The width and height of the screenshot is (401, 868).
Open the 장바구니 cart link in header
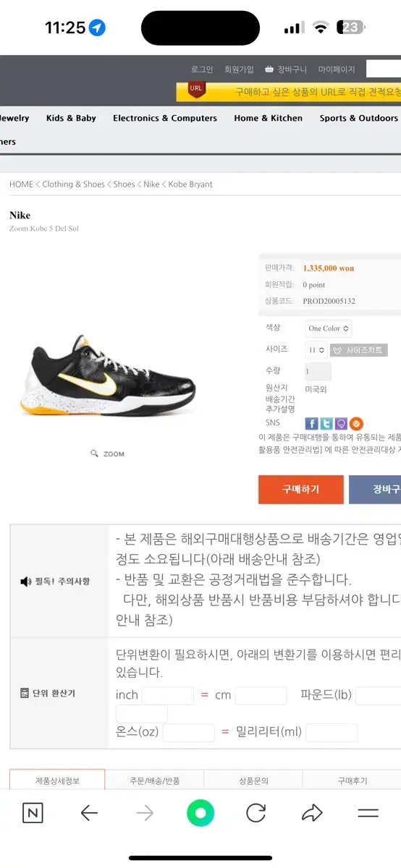coord(286,69)
